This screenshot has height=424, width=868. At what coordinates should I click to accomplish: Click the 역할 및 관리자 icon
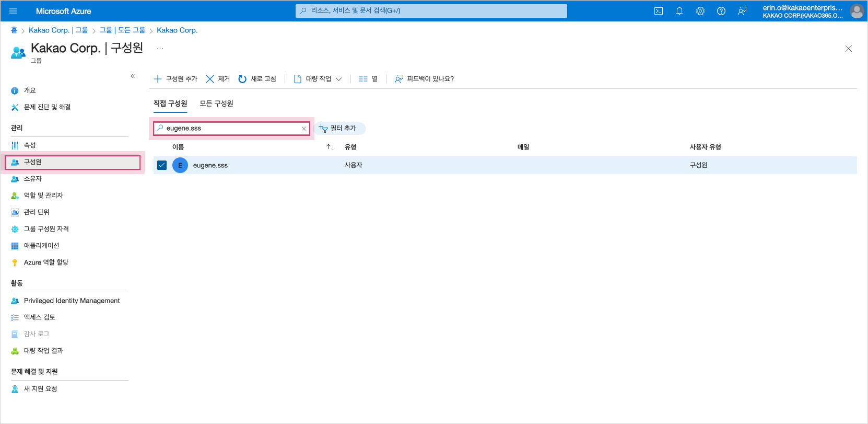(15, 196)
